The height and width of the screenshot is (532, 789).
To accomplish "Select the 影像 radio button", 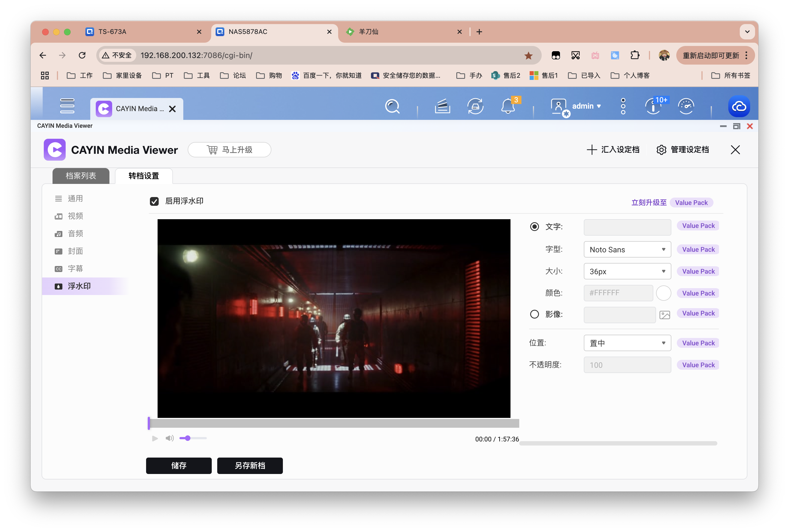I will click(x=534, y=314).
